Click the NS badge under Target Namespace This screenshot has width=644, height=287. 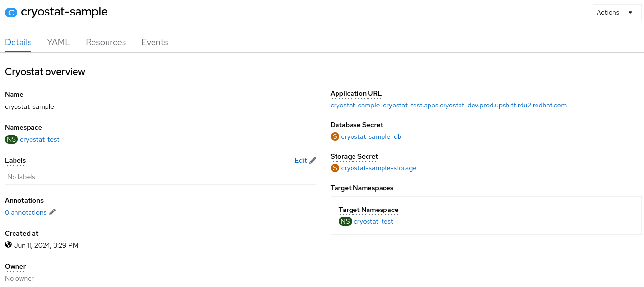[x=345, y=221]
